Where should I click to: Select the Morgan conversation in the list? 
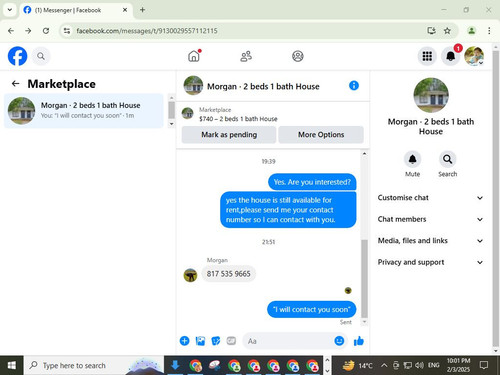[x=84, y=111]
